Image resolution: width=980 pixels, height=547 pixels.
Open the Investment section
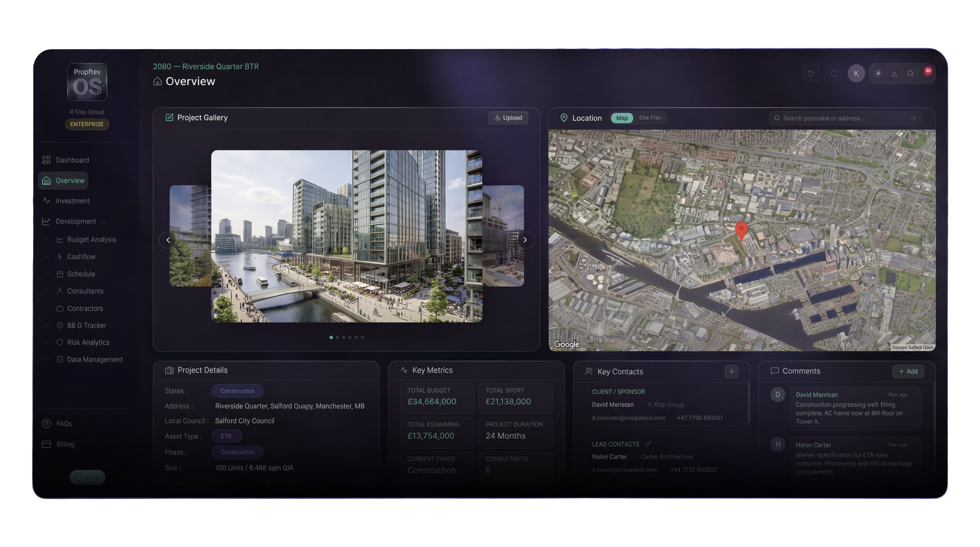66,201
